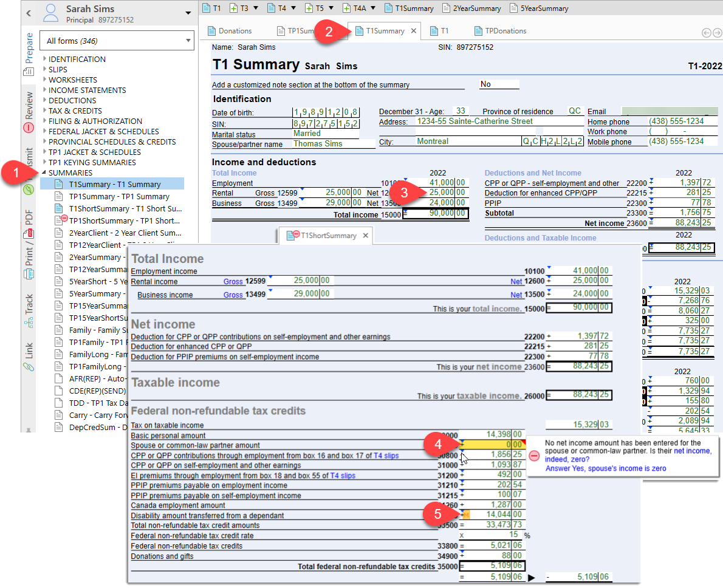Select the AFR(REP) tree item
Viewport: 723px width, 588px height.
click(91, 378)
